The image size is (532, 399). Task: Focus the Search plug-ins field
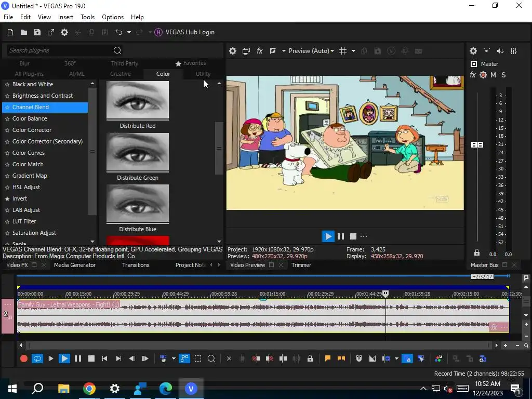pyautogui.click(x=59, y=50)
